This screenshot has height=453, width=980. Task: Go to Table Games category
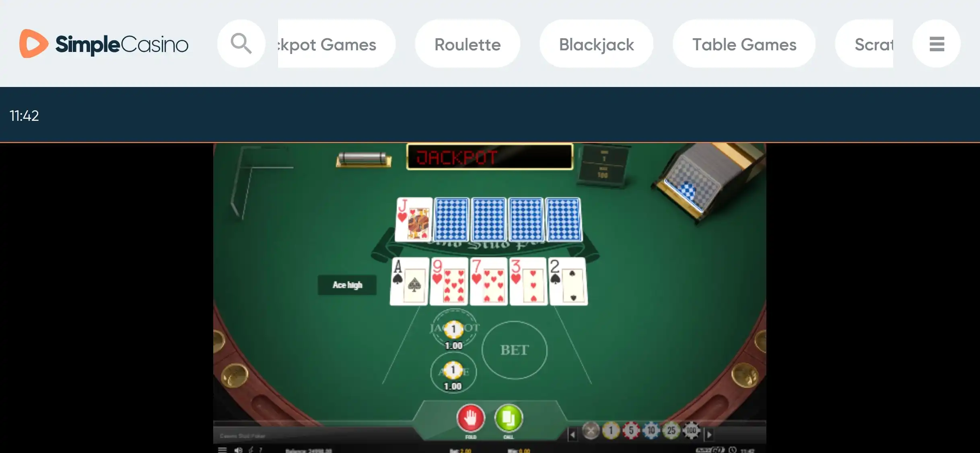[744, 43]
